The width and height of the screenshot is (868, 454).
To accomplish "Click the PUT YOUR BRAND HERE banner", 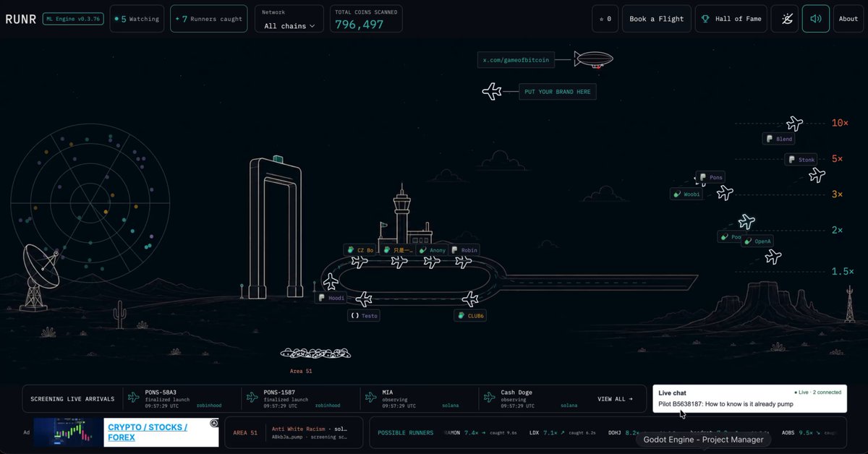I will click(558, 92).
